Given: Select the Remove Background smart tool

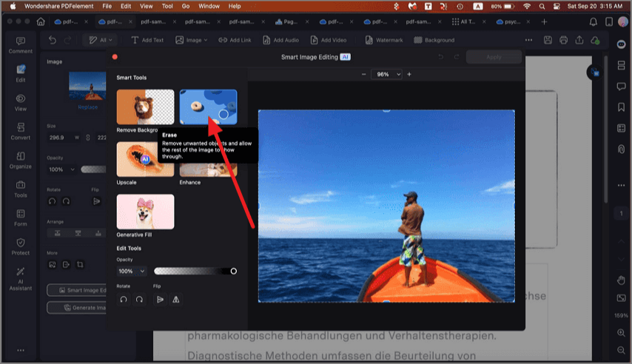Looking at the screenshot, I should click(146, 107).
